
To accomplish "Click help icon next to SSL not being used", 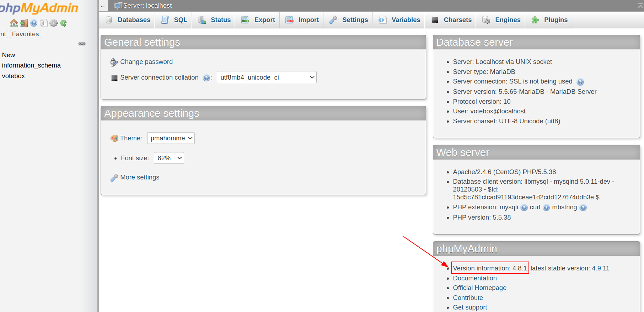I will point(580,82).
